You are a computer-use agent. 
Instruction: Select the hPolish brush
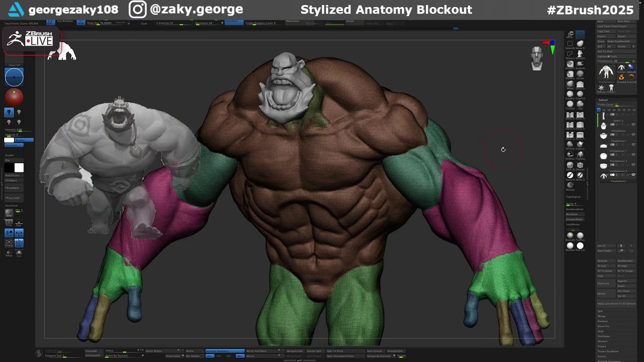tap(570, 144)
